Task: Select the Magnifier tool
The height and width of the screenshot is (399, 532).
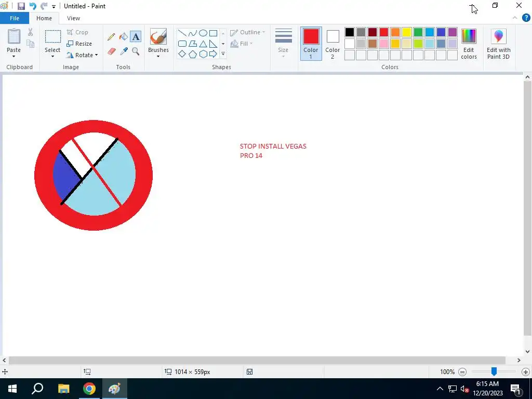Action: point(136,51)
